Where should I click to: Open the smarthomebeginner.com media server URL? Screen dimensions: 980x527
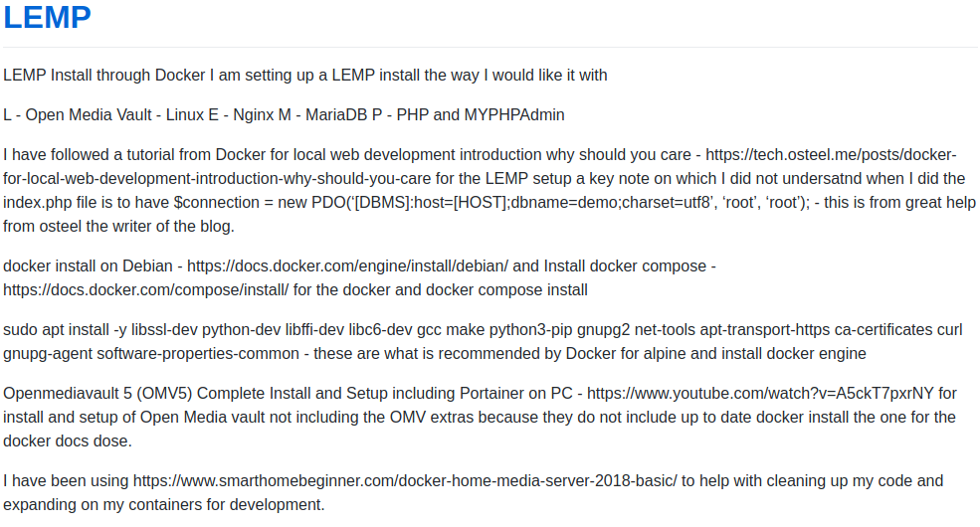(405, 481)
